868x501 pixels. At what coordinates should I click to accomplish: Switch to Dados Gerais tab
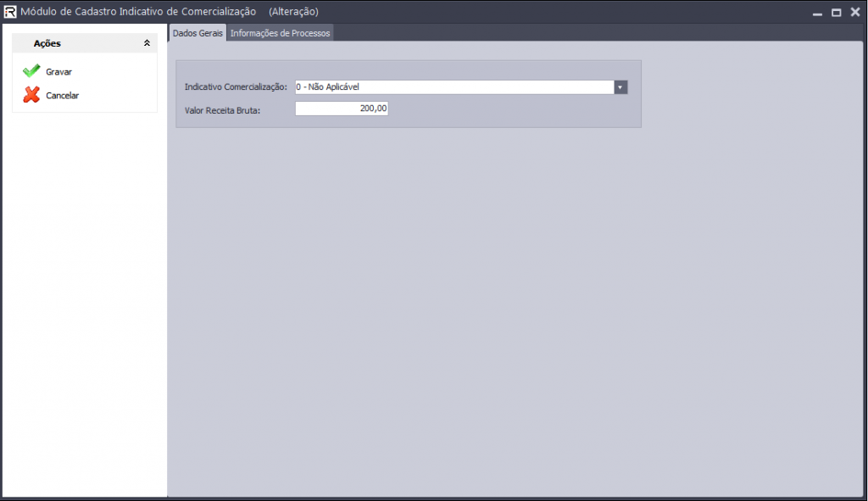tap(198, 33)
